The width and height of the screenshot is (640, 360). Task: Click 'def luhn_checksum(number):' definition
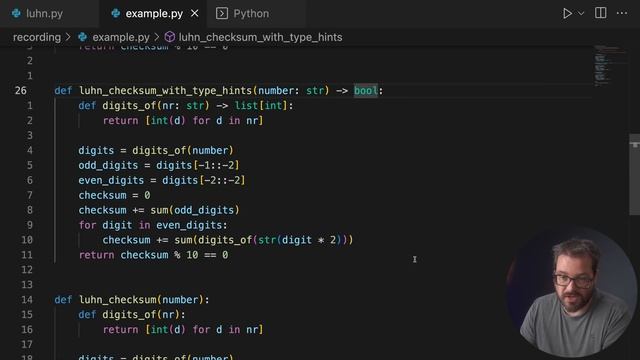pyautogui.click(x=132, y=300)
